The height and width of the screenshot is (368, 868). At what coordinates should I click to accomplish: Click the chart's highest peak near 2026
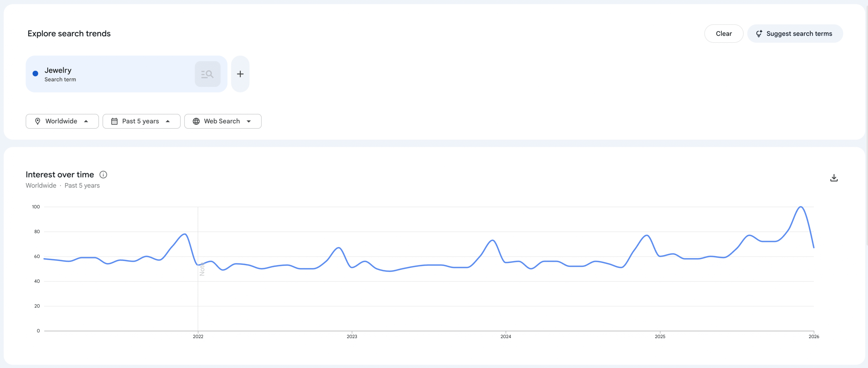(x=800, y=206)
